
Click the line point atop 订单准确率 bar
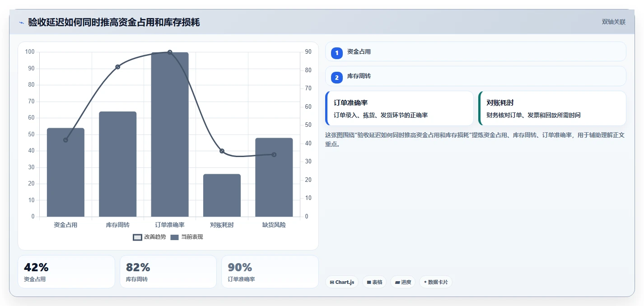coord(170,52)
